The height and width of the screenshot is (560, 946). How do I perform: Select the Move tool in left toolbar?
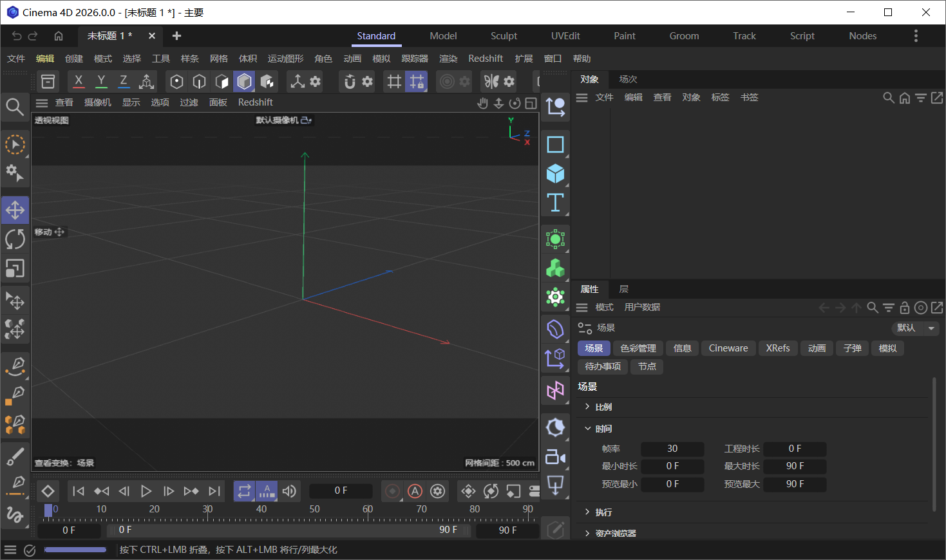click(15, 210)
